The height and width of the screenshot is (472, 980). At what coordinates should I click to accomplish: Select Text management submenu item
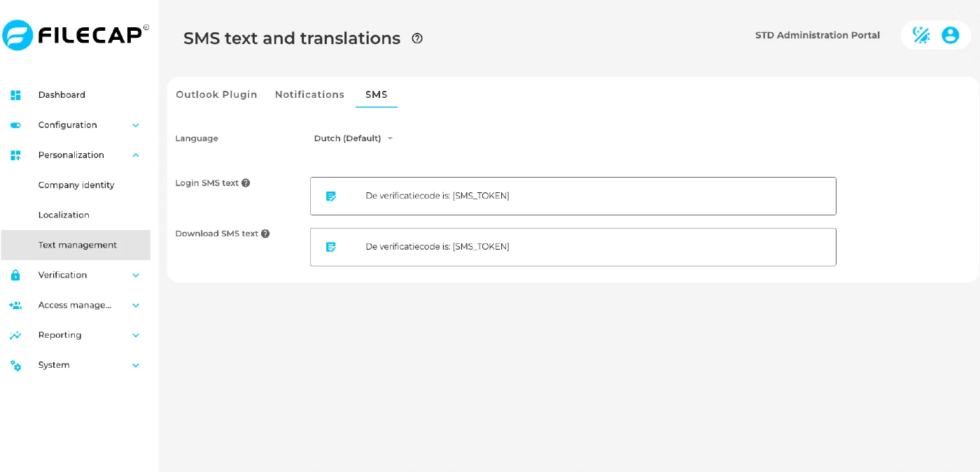point(76,245)
